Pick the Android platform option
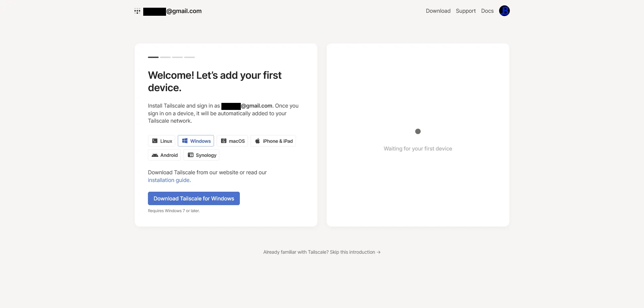The image size is (644, 308). (165, 155)
